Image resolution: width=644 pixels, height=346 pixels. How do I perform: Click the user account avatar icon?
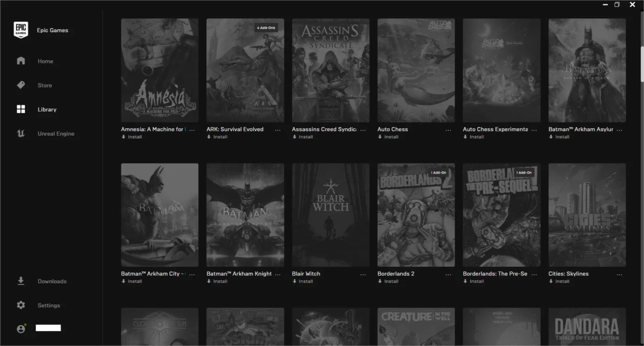point(21,329)
